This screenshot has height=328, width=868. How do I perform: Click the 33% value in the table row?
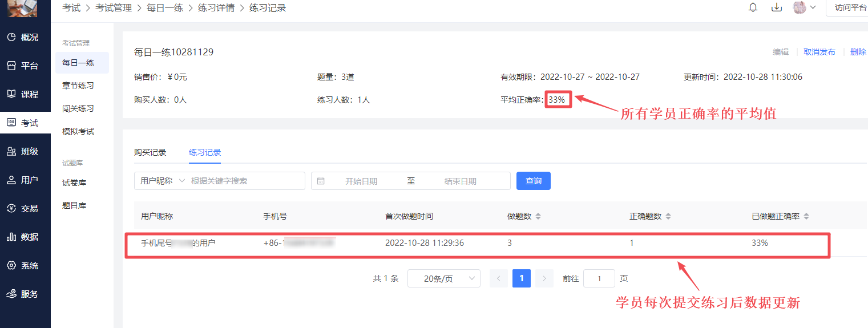click(760, 243)
